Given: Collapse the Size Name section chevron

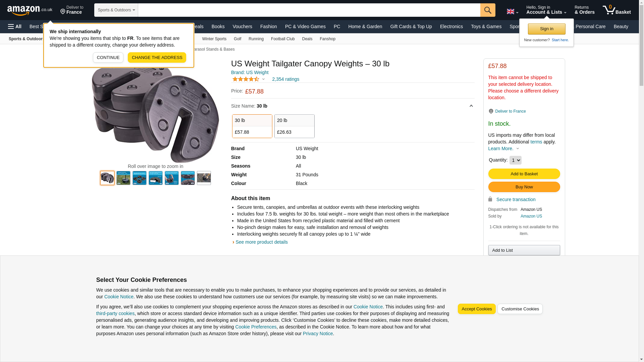Looking at the screenshot, I should click(471, 106).
